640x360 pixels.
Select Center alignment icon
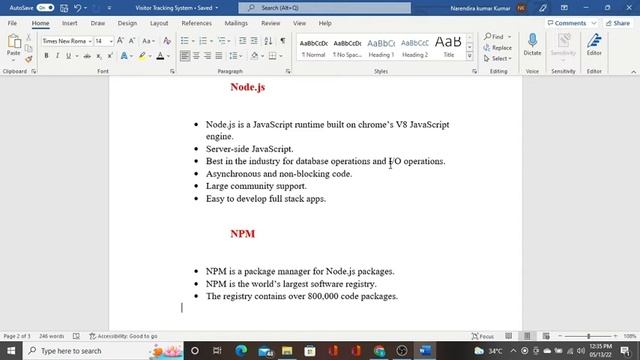(x=196, y=56)
